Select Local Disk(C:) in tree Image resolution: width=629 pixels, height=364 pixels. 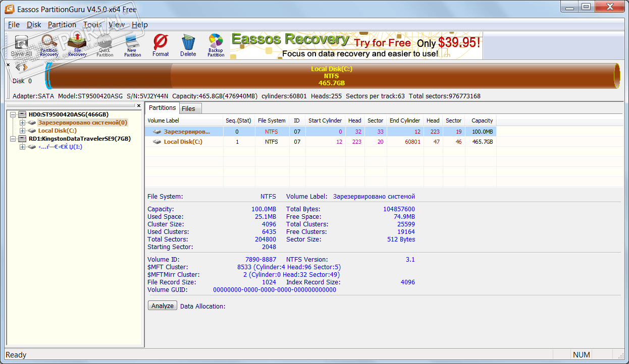(x=58, y=131)
